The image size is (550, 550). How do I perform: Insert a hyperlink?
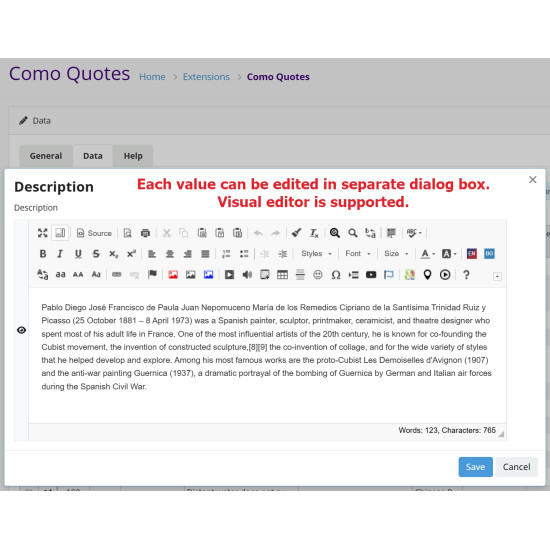pos(117,274)
